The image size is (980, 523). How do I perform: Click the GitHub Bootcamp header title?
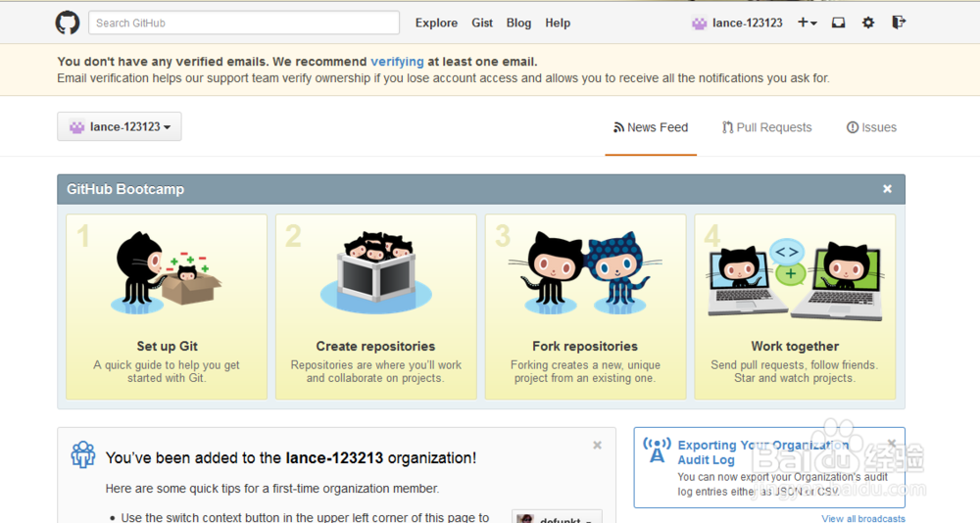[x=125, y=189]
